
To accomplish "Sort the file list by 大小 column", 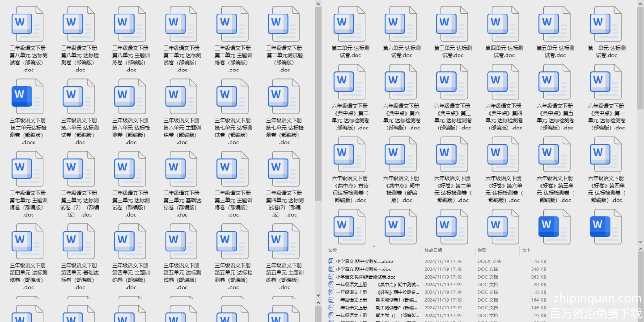I will point(526,250).
